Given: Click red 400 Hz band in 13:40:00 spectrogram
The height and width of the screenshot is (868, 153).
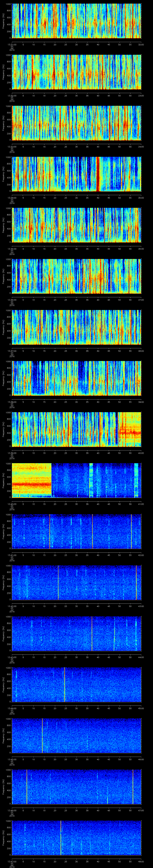Looking at the screenshot, I should tap(32, 484).
